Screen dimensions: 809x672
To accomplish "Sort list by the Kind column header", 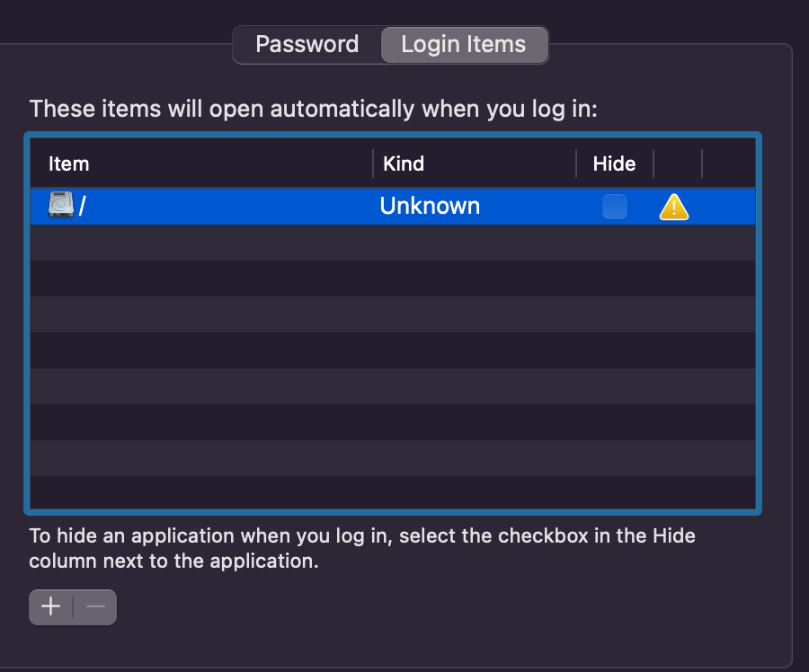I will 404,164.
